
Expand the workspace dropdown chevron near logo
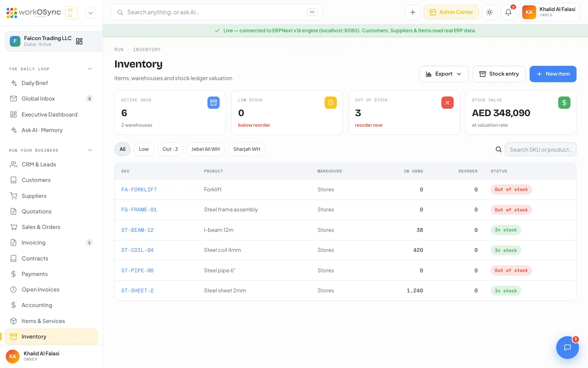point(91,13)
